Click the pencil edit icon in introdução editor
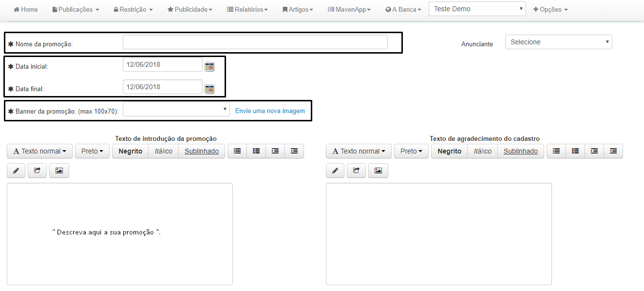This screenshot has height=291, width=644. pyautogui.click(x=16, y=171)
